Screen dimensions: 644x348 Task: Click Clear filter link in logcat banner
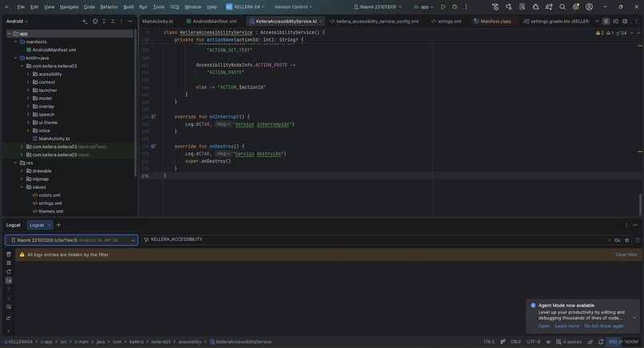(626, 254)
